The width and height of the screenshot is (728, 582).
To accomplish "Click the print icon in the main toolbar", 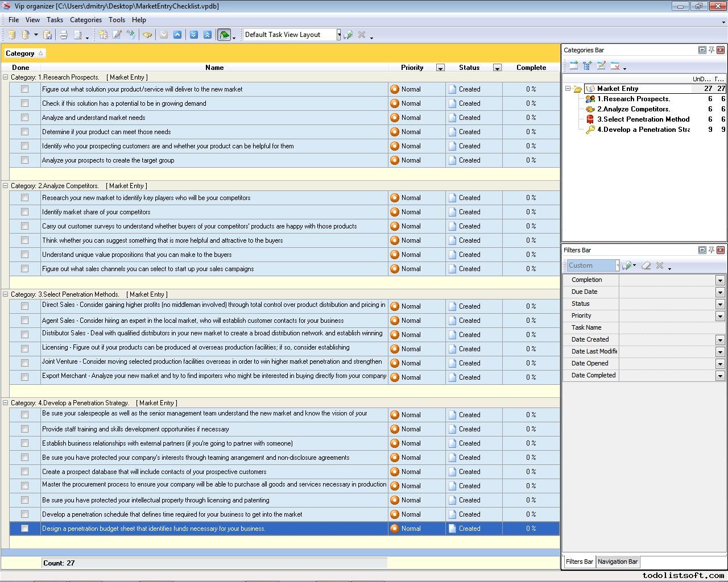I will (64, 35).
